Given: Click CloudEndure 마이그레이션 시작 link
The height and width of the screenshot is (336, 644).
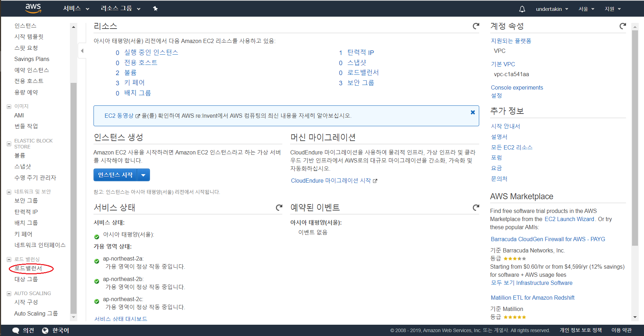Looking at the screenshot, I should coord(331,181).
